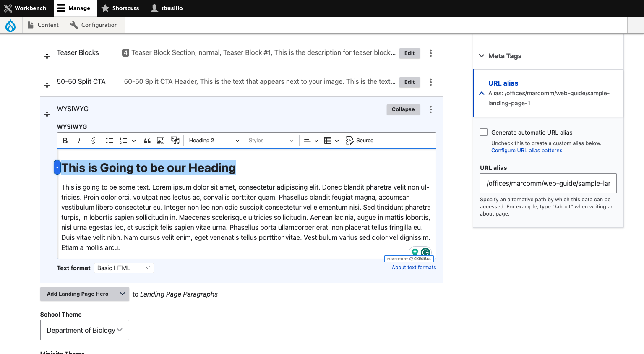Insert a link with the link icon
Screen dimensions: 644x354
(94, 141)
